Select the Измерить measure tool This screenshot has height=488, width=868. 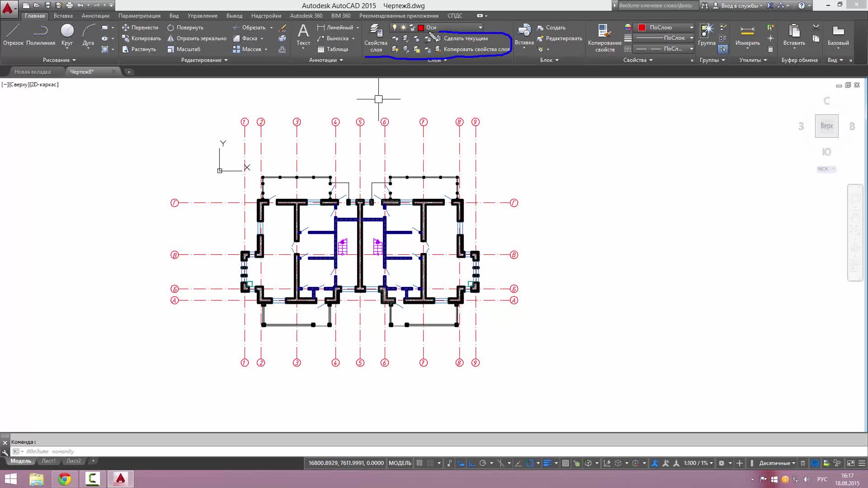click(747, 35)
